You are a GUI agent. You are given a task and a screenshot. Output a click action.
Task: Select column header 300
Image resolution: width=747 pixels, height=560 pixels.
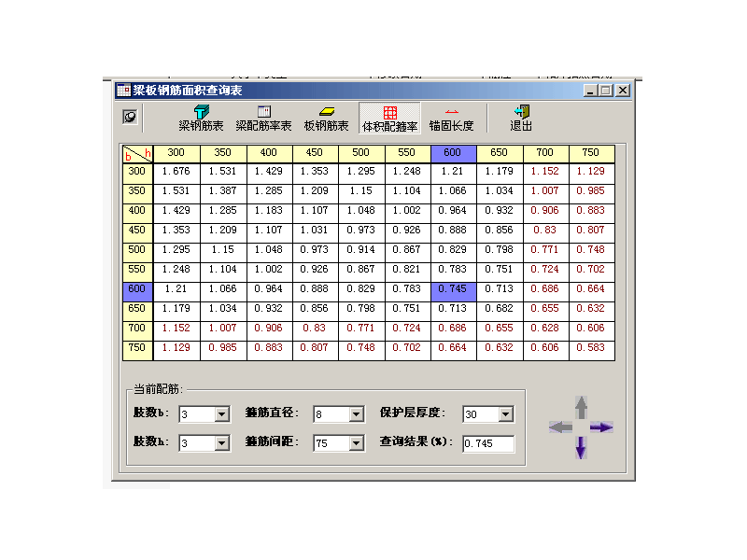pyautogui.click(x=176, y=153)
